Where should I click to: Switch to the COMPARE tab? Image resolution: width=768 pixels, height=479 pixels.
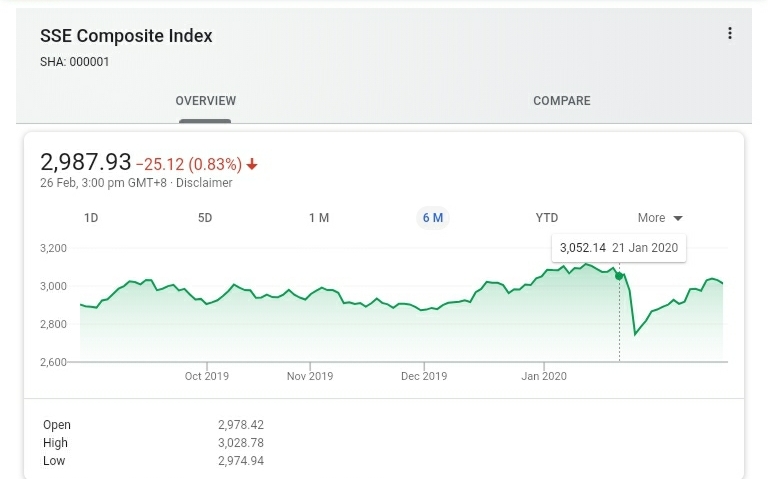tap(562, 101)
